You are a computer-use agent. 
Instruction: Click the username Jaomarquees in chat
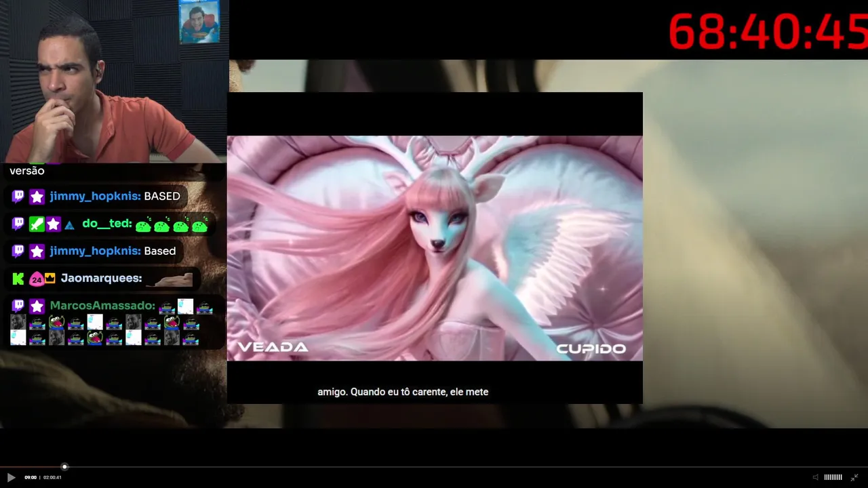tap(101, 278)
